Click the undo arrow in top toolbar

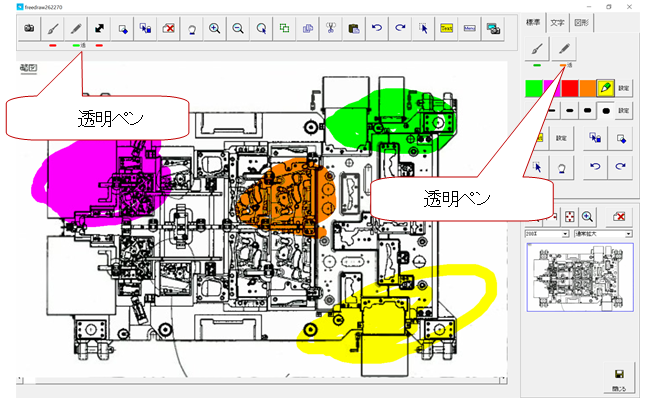click(376, 29)
